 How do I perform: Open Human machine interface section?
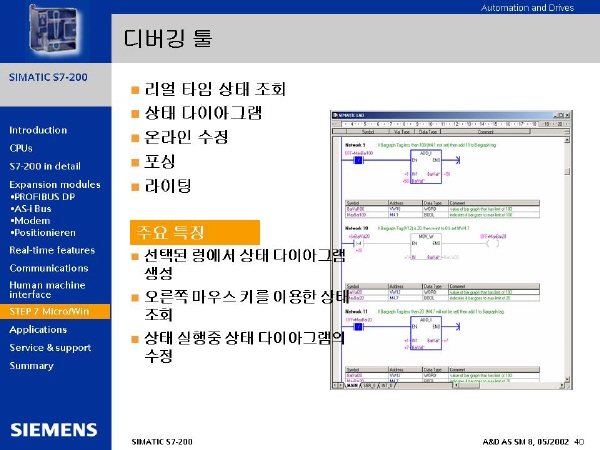click(47, 290)
